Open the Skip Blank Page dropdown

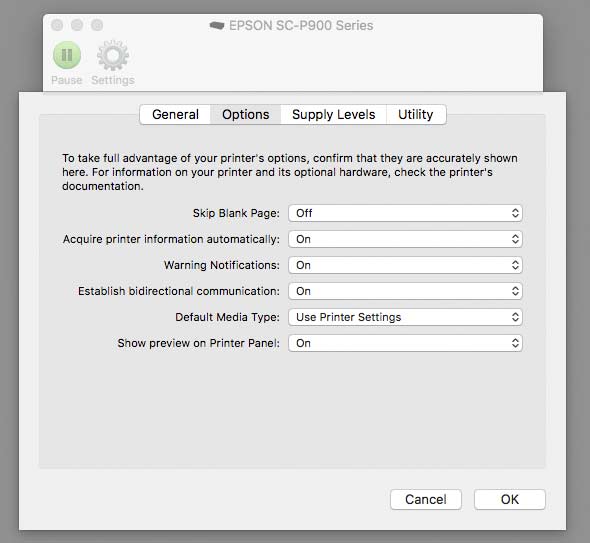(405, 213)
